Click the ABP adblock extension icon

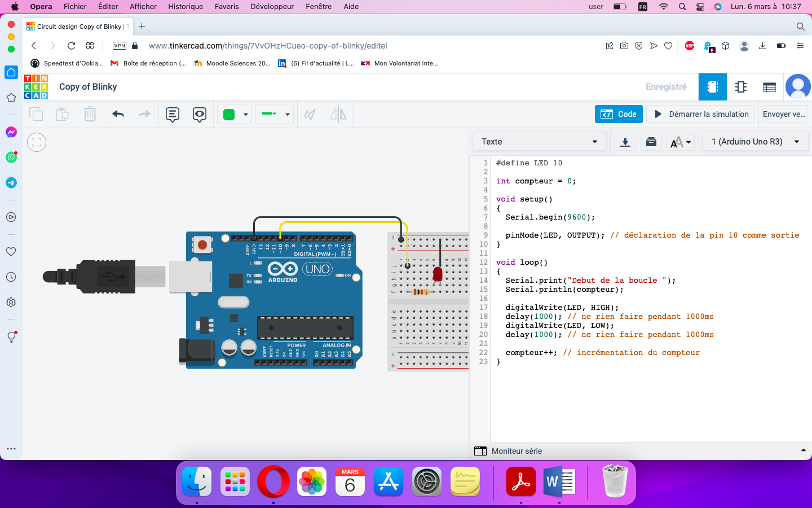click(690, 46)
